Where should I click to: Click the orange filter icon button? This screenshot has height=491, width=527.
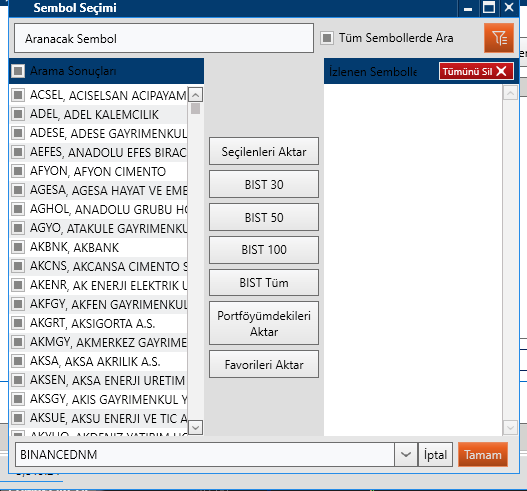pyautogui.click(x=499, y=38)
